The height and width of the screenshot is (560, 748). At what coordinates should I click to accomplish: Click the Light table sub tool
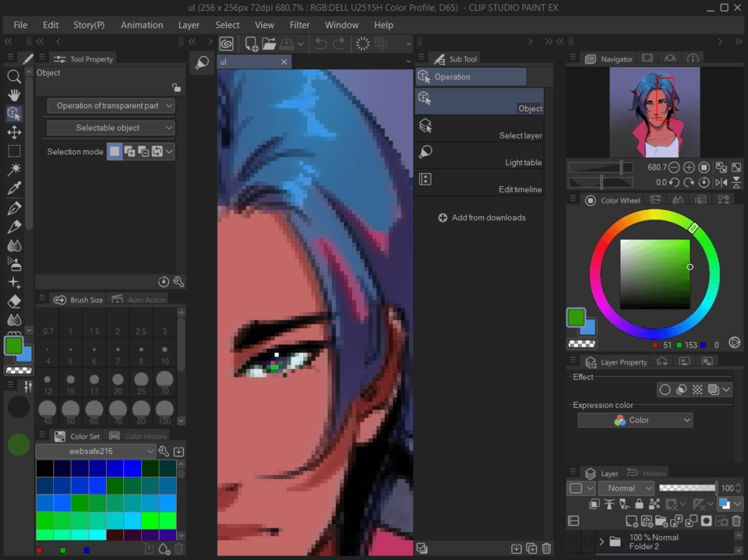(x=479, y=155)
